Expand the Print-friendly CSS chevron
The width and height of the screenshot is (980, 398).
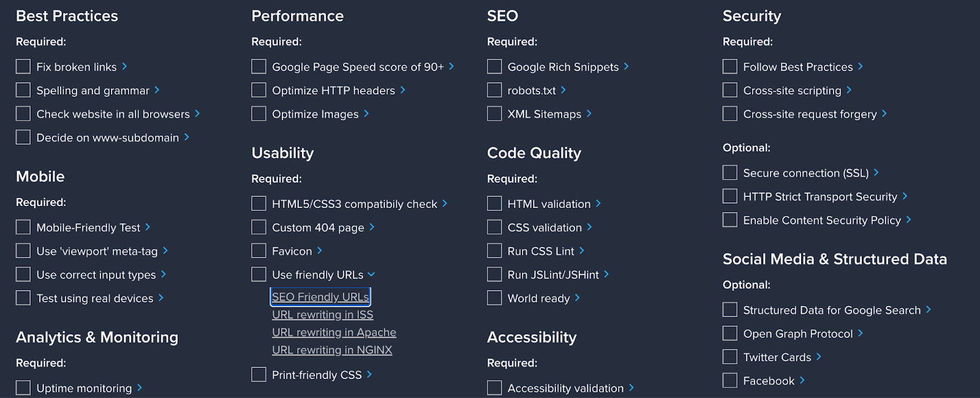[369, 374]
